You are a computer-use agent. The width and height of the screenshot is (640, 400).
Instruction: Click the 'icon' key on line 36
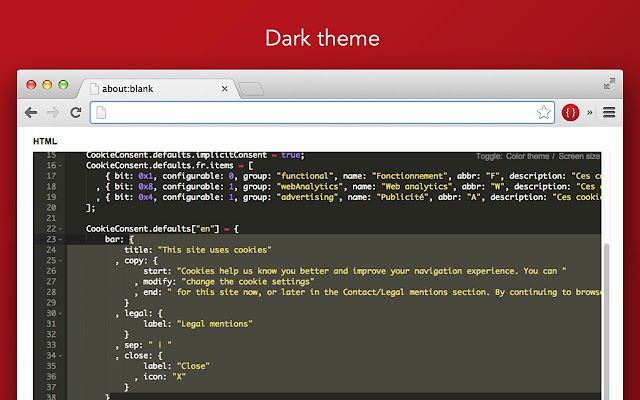pyautogui.click(x=153, y=377)
